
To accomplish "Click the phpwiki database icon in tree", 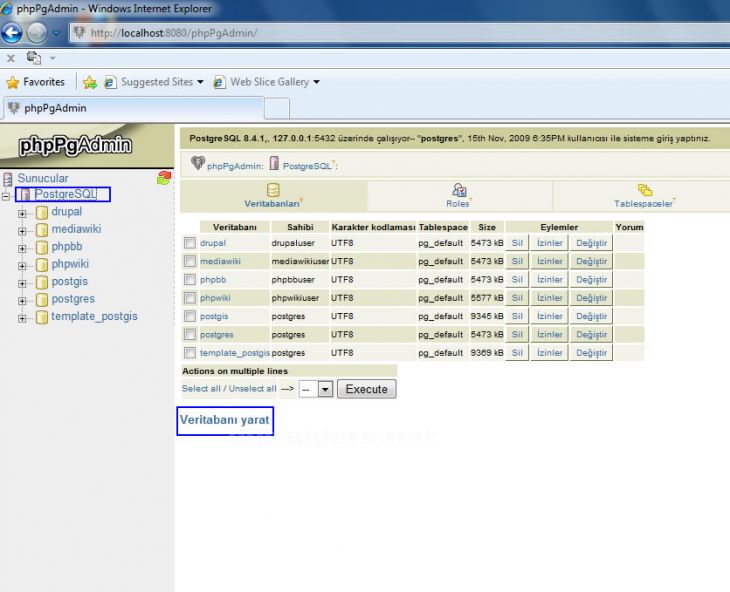I will [x=42, y=265].
